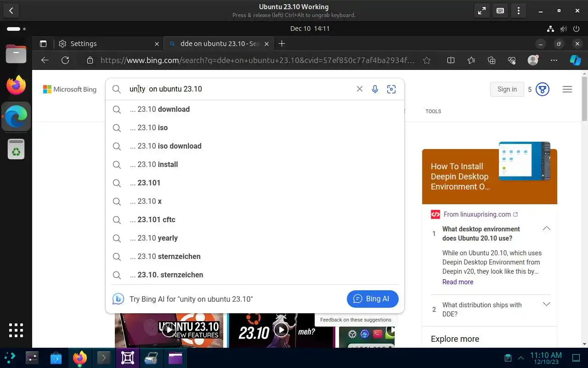Open clock 'Dec 10 14:11' calendar
Screen dimensions: 588x368
pyautogui.click(x=310, y=29)
